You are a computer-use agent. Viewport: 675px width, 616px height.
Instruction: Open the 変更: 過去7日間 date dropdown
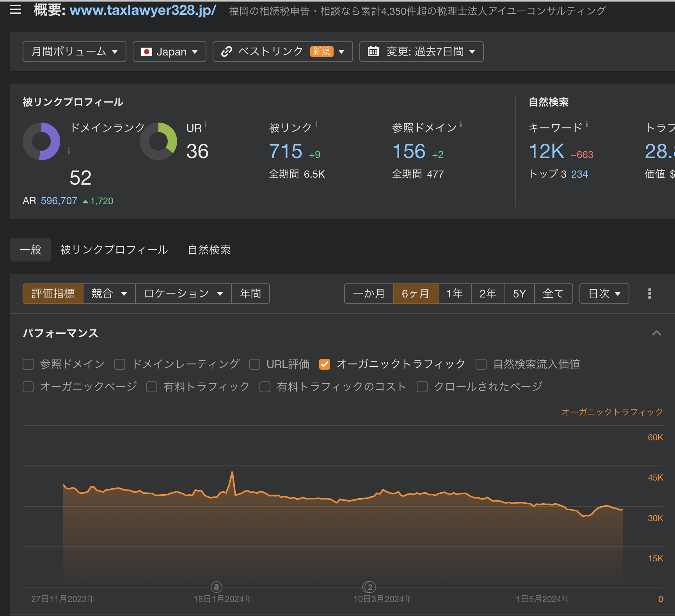pos(421,52)
